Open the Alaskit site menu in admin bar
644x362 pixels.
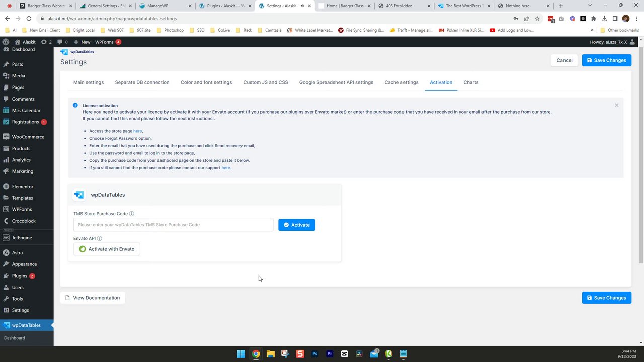(25, 42)
